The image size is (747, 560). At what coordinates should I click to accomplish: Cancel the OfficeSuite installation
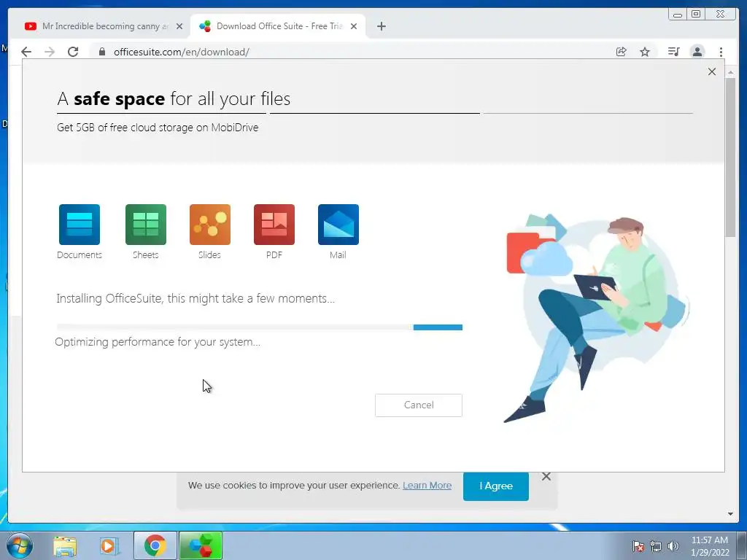(x=418, y=405)
